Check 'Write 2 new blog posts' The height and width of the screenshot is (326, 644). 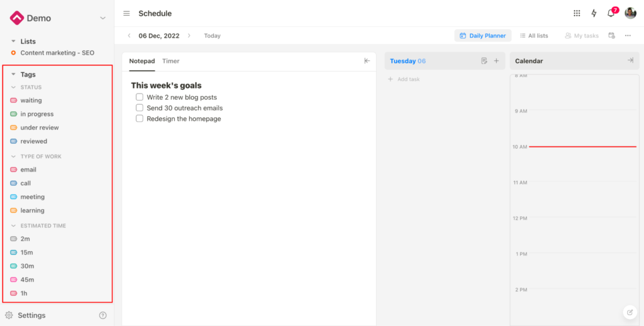coord(140,97)
